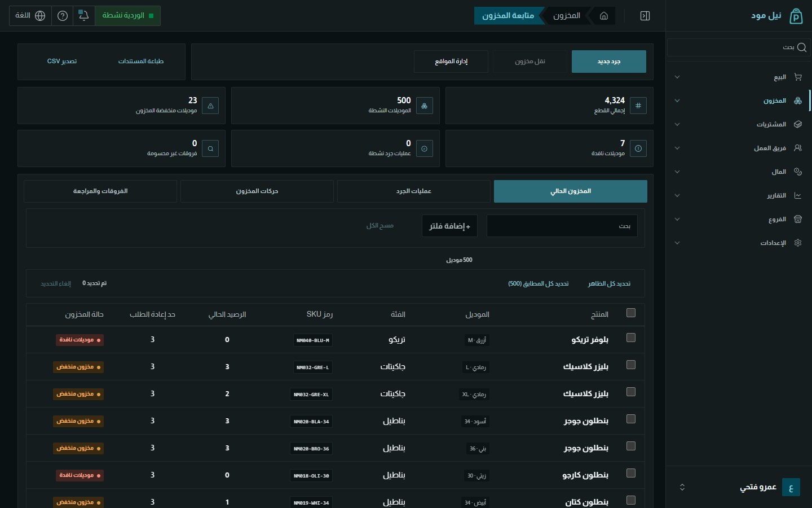Click the globe language icon

pos(40,16)
